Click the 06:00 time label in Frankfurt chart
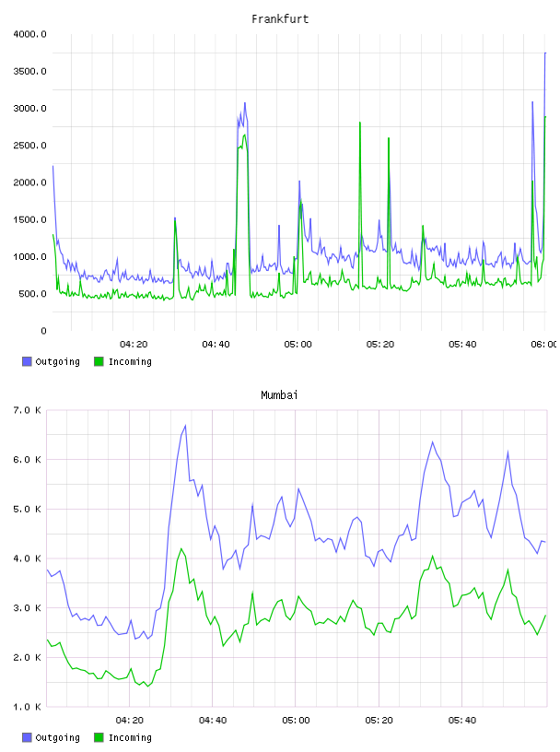The width and height of the screenshot is (560, 752). click(x=543, y=345)
